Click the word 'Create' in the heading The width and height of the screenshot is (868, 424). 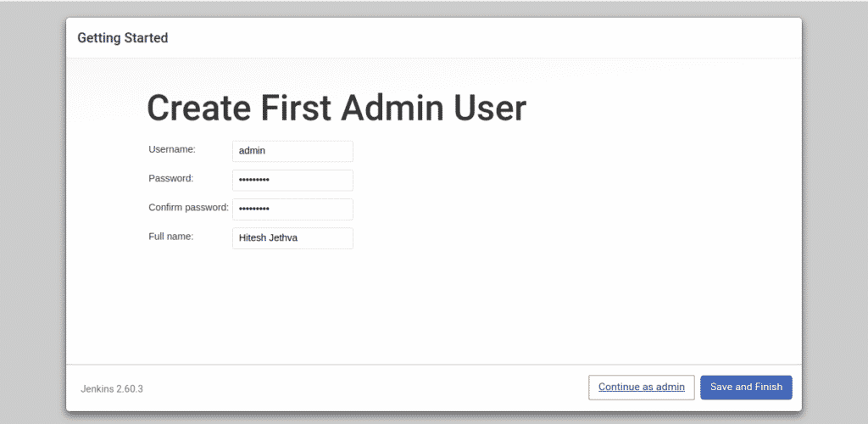198,109
